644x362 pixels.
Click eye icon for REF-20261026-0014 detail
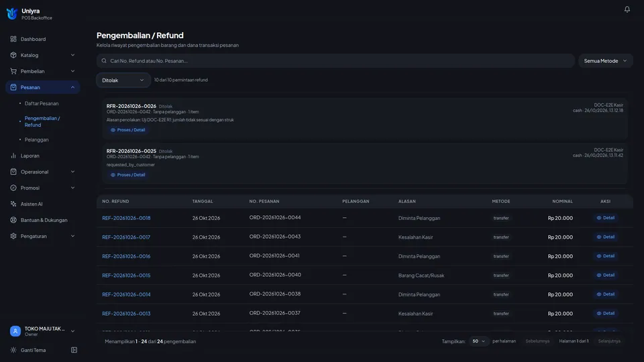coord(599,294)
